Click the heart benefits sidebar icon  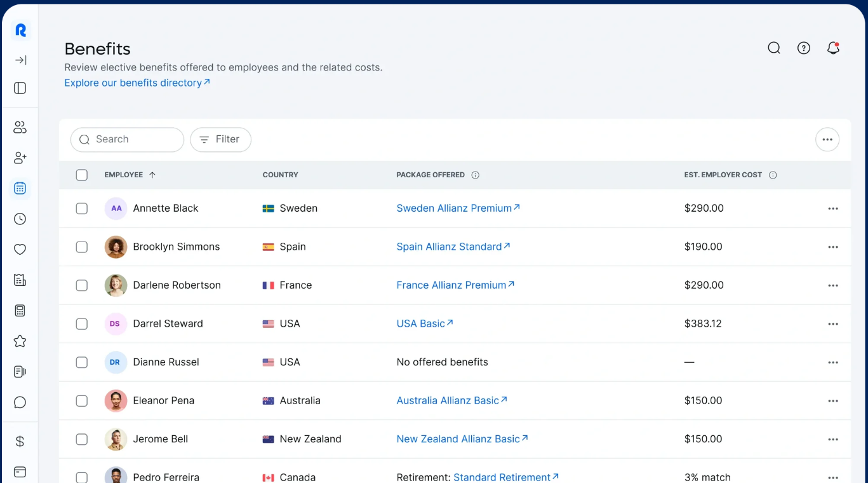coord(20,250)
